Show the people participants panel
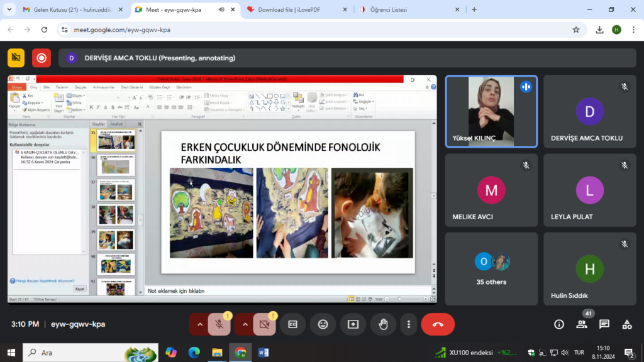Viewport: 644px width, 362px height. coord(582,324)
